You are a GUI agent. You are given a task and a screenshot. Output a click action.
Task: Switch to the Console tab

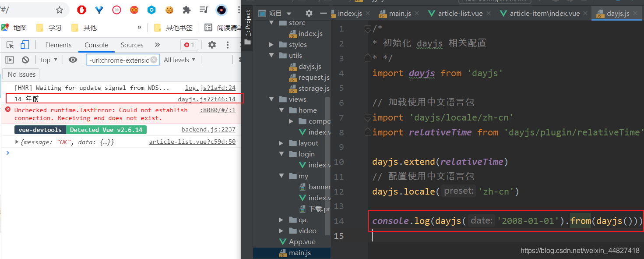96,45
